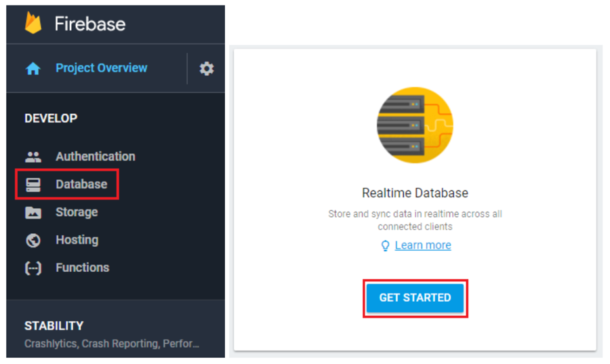Image resolution: width=610 pixels, height=364 pixels.
Task: Click the Project Overview home icon
Action: coord(33,68)
